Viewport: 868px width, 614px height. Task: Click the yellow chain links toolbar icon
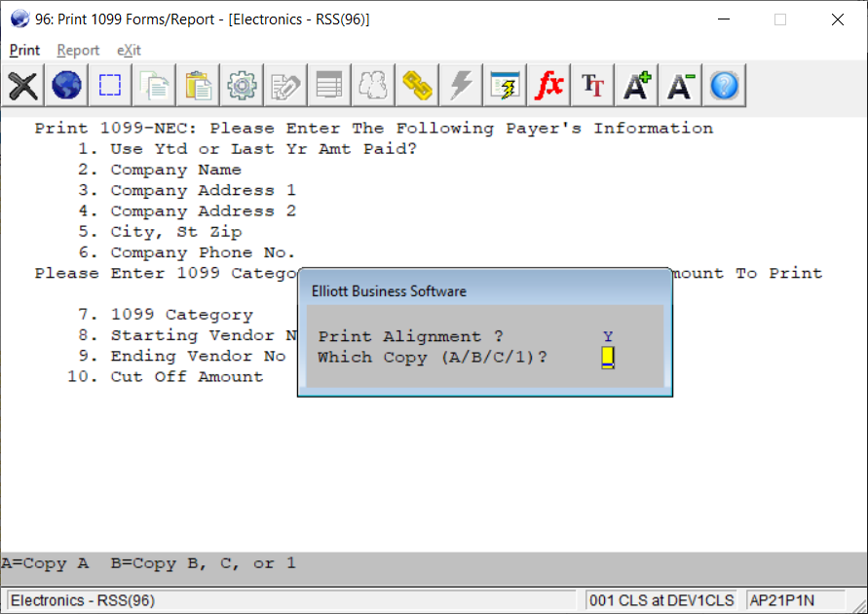(x=416, y=85)
